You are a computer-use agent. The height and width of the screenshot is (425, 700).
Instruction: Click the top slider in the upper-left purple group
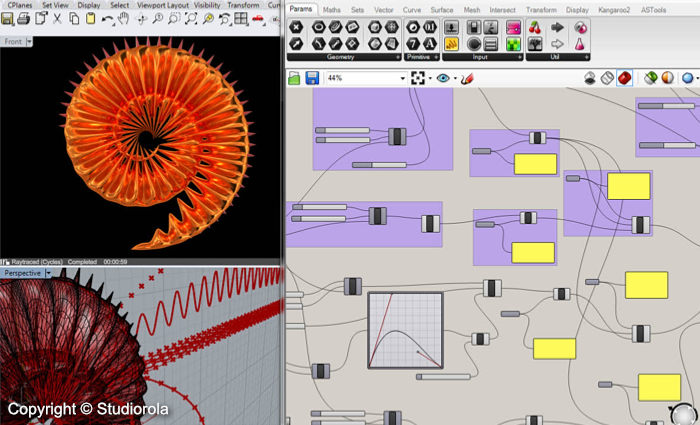pyautogui.click(x=342, y=130)
